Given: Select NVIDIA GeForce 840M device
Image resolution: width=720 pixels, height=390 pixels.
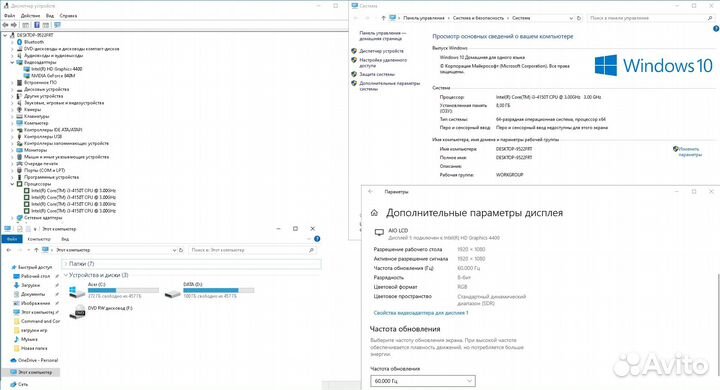Looking at the screenshot, I should (x=53, y=76).
